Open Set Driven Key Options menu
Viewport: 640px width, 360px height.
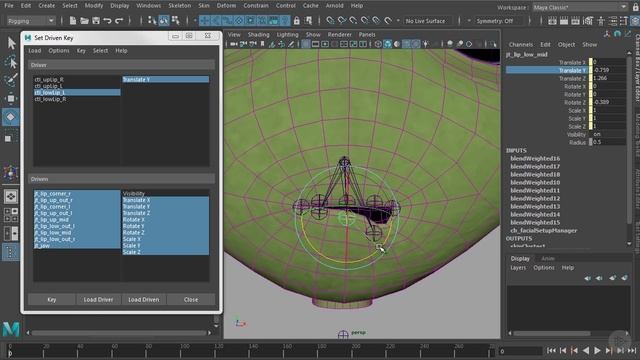[x=59, y=51]
